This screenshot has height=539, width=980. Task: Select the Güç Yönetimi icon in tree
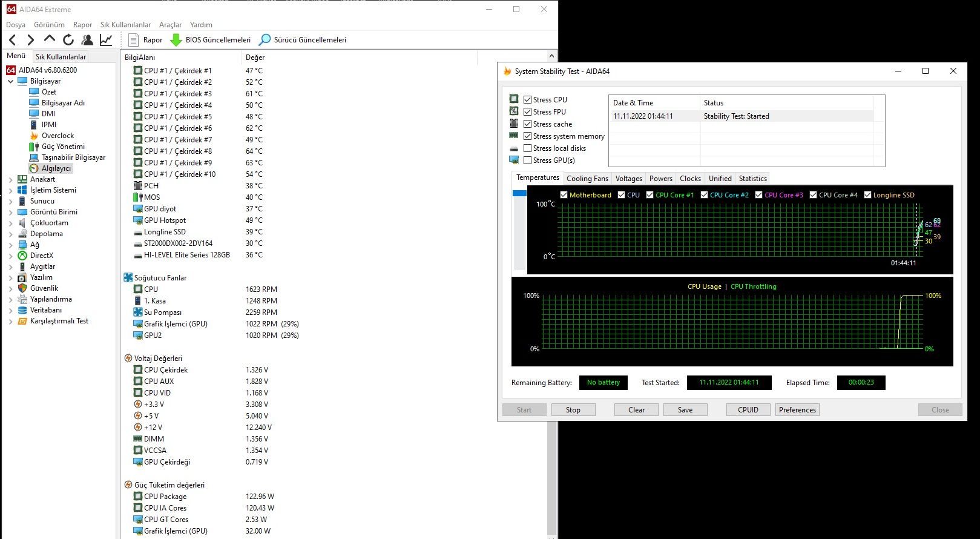point(34,147)
